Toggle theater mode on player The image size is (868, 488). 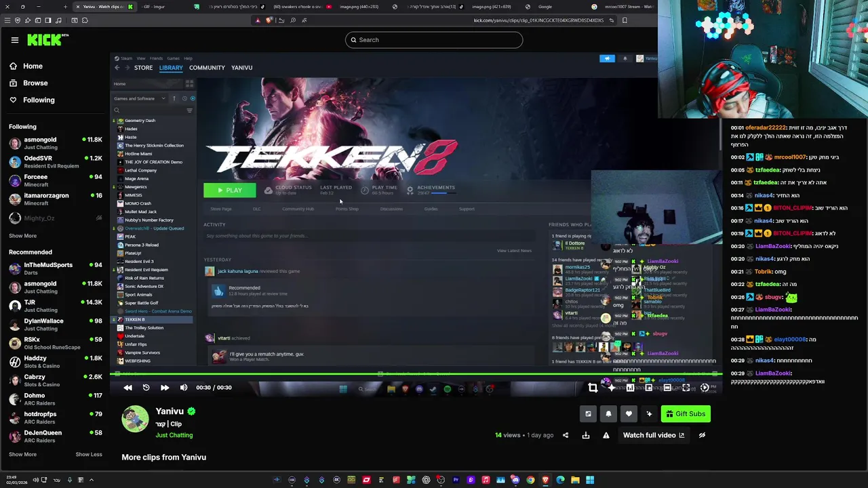(x=667, y=388)
